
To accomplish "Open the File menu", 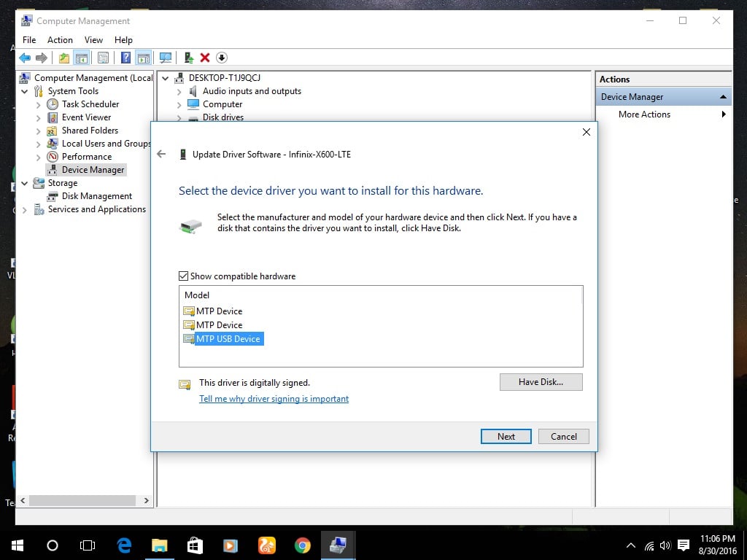I will tap(29, 40).
